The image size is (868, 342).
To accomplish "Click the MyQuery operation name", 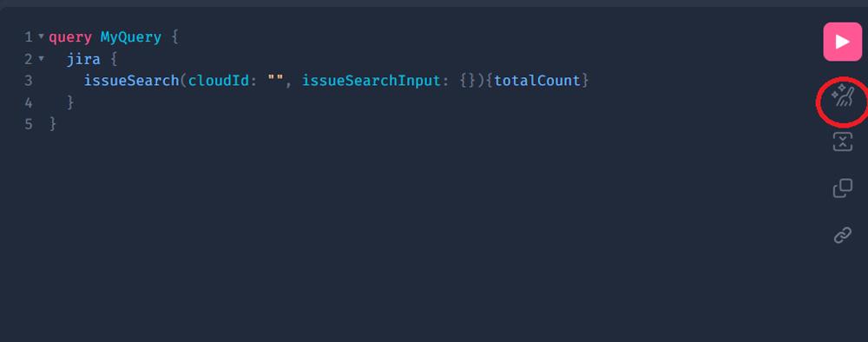I will click(131, 37).
